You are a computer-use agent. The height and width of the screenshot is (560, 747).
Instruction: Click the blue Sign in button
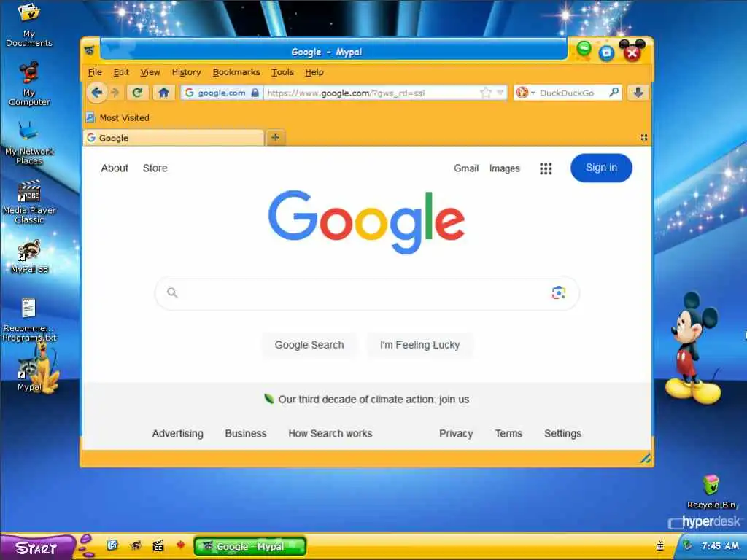(x=601, y=168)
